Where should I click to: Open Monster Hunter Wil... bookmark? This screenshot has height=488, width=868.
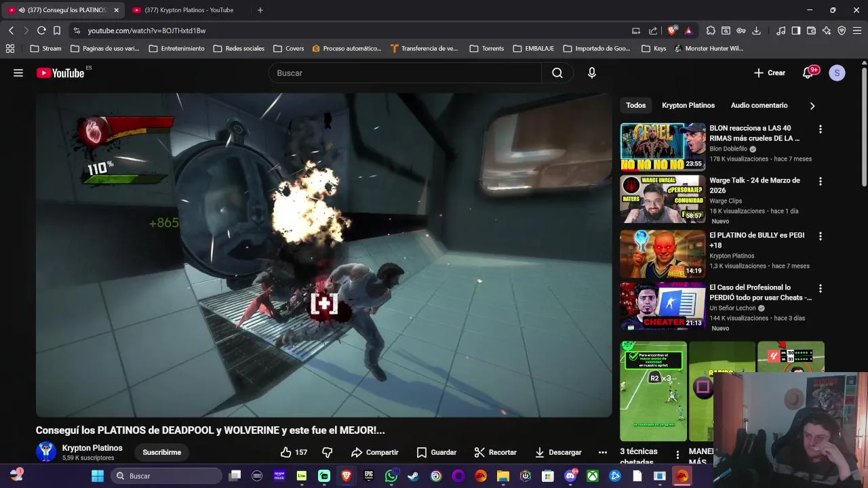point(709,49)
